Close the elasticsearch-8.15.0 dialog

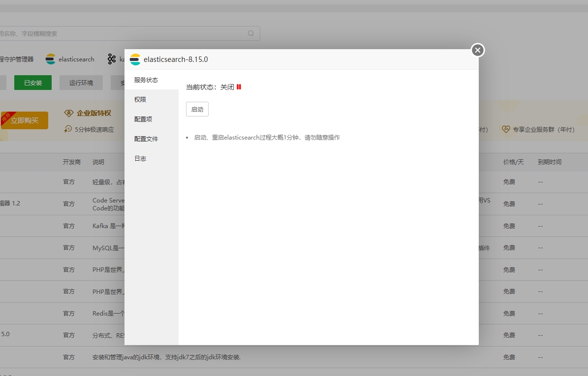477,50
